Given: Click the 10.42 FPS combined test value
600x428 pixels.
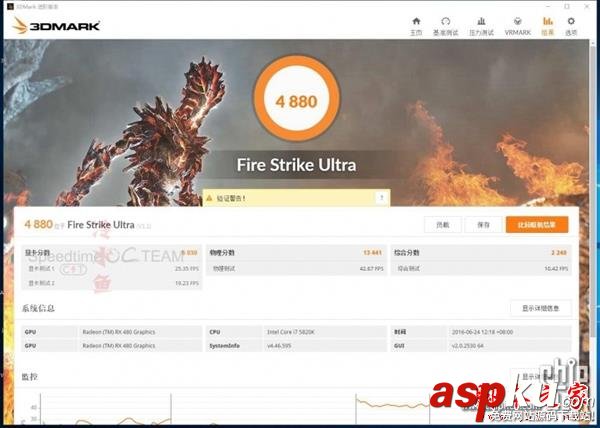Looking at the screenshot, I should click(x=556, y=269).
